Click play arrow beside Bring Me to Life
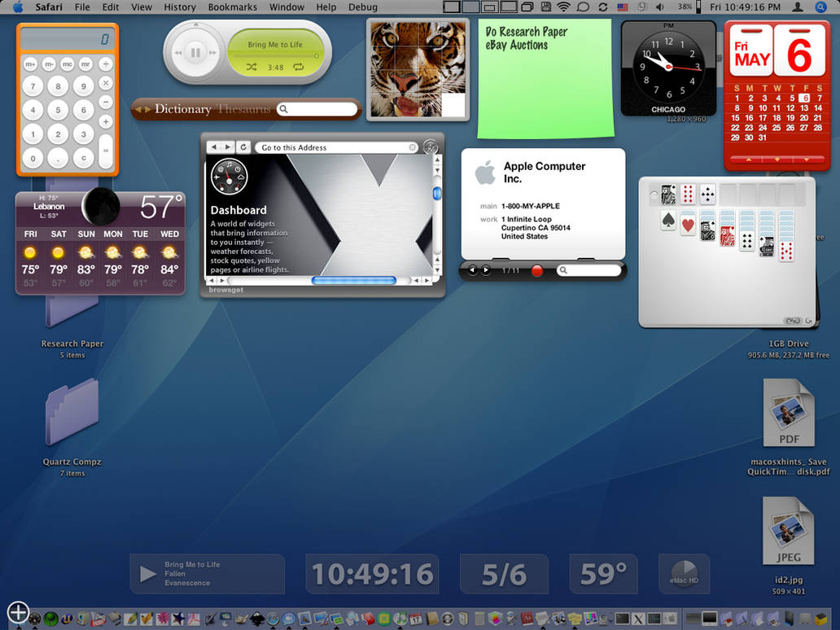 point(148,574)
